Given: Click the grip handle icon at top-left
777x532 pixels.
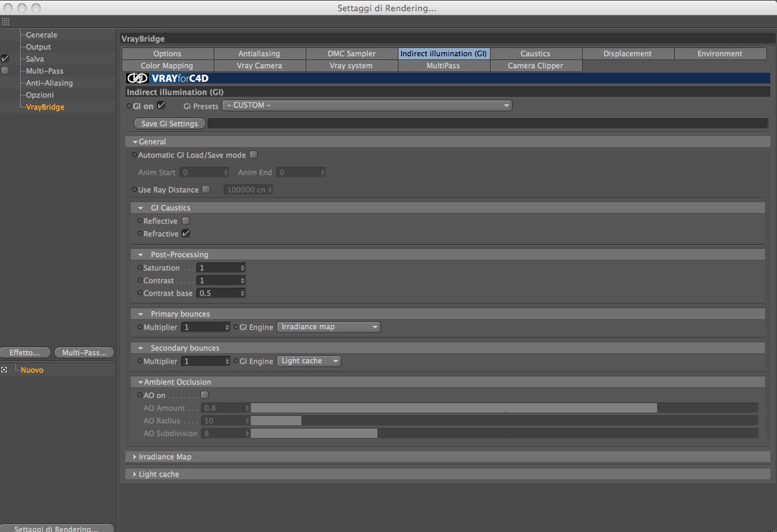Looking at the screenshot, I should point(5,21).
